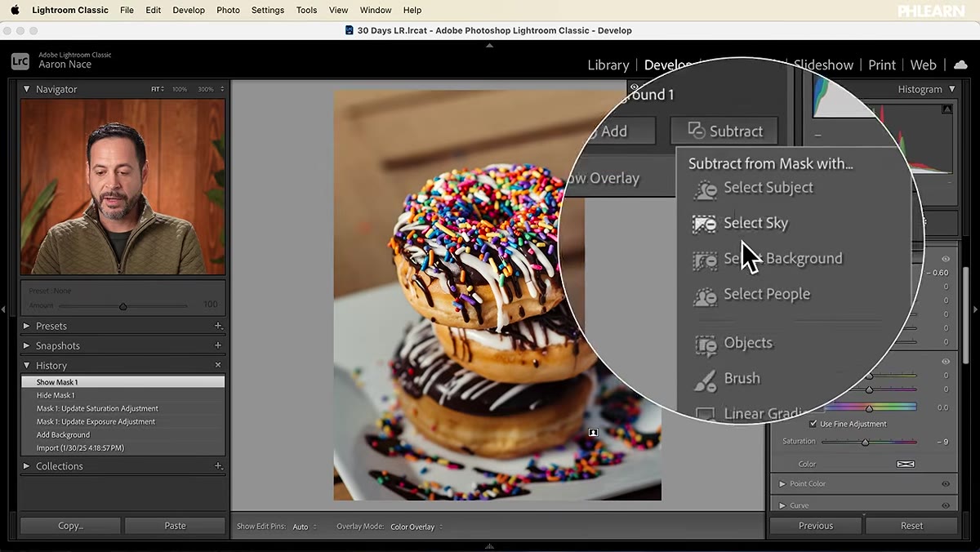
Task: Open the Settings menu
Action: [268, 10]
